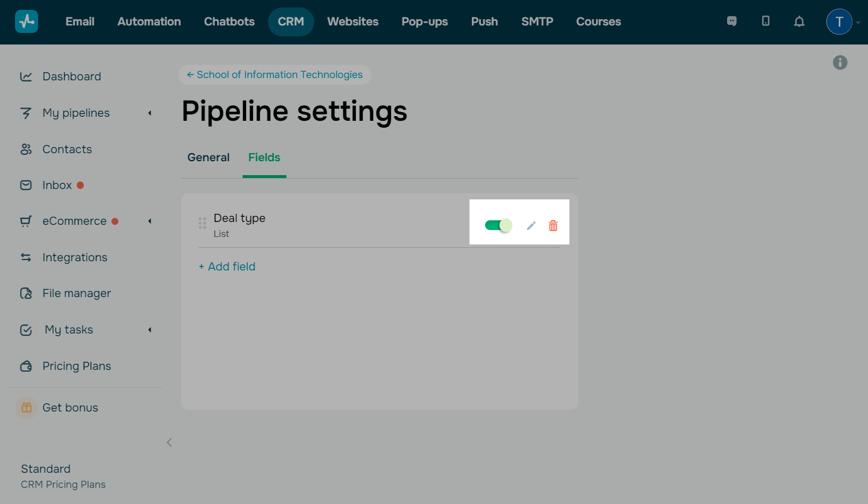Viewport: 868px width, 504px height.
Task: Open the notifications bell
Action: point(799,21)
